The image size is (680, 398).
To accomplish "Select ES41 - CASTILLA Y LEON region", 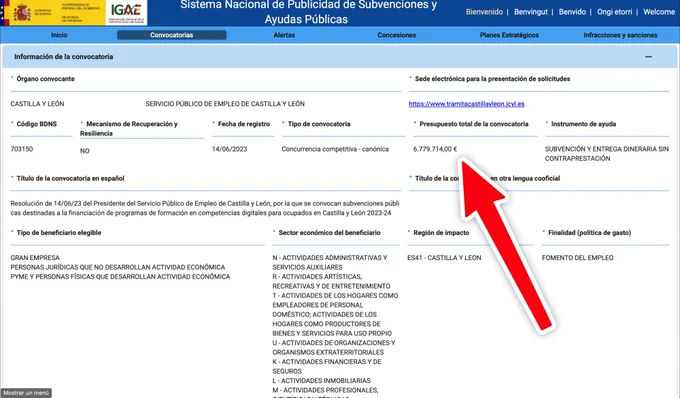I will click(444, 258).
